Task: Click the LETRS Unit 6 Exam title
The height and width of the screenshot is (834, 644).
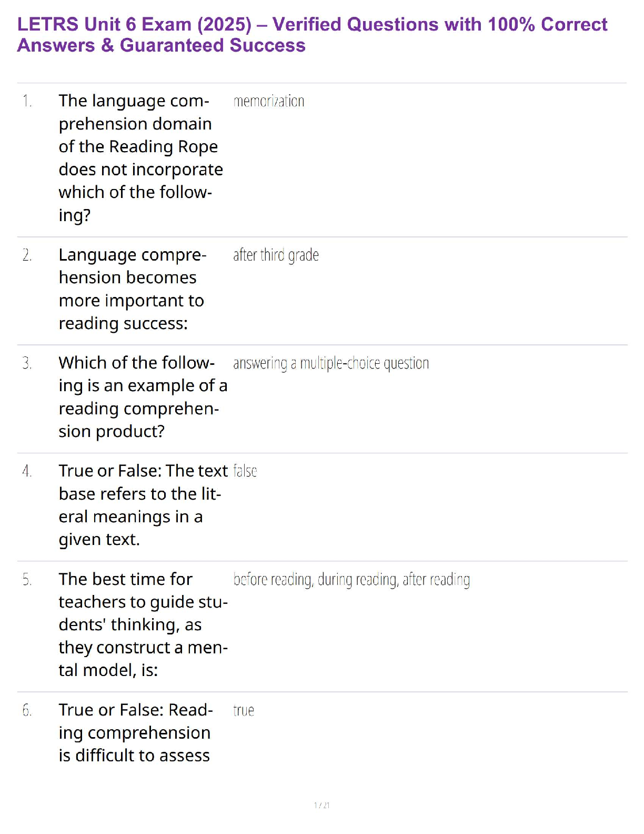Action: tap(312, 35)
